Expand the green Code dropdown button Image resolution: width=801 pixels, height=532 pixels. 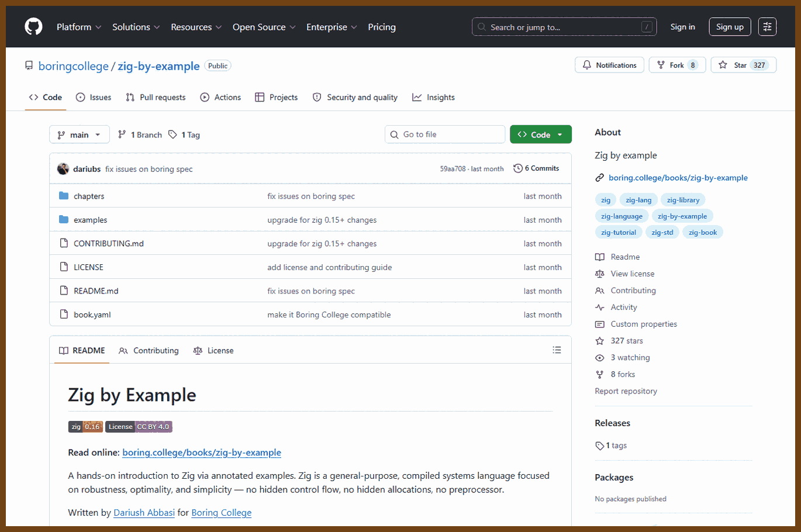click(x=541, y=134)
